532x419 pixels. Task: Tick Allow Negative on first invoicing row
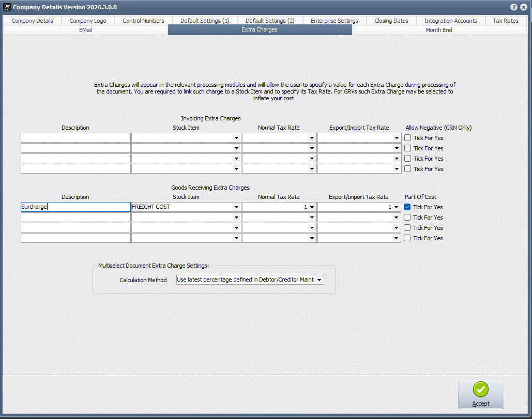[x=408, y=138]
